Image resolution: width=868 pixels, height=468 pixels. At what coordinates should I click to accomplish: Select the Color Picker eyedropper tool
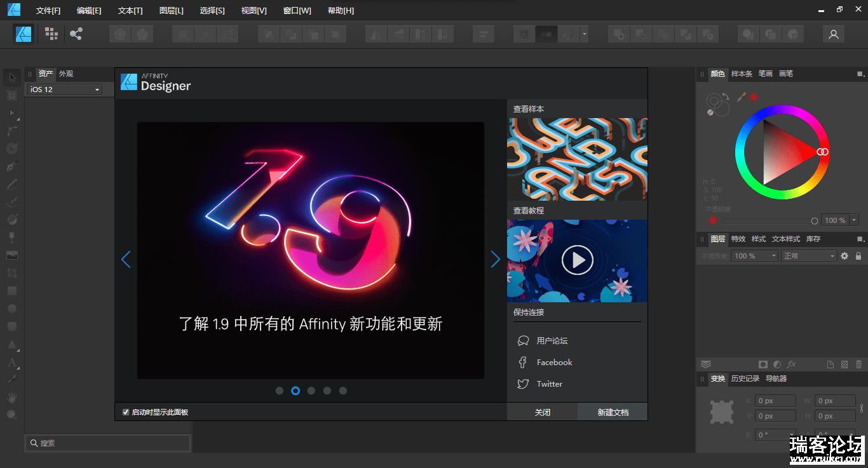[x=11, y=380]
